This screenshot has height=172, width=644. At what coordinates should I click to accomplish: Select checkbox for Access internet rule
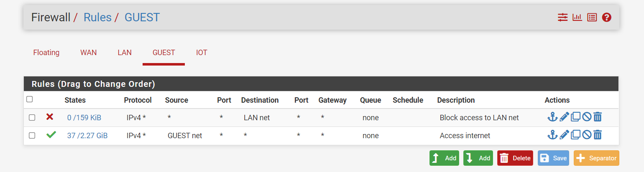32,136
